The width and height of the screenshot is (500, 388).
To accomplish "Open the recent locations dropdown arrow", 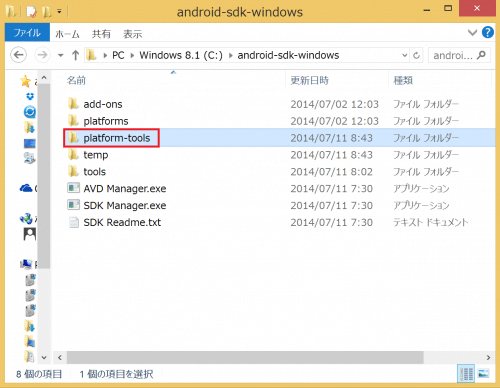I will 60,55.
